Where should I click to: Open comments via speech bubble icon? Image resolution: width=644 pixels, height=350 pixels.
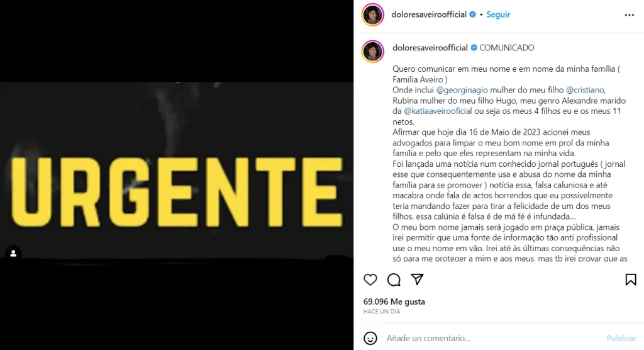(x=394, y=279)
